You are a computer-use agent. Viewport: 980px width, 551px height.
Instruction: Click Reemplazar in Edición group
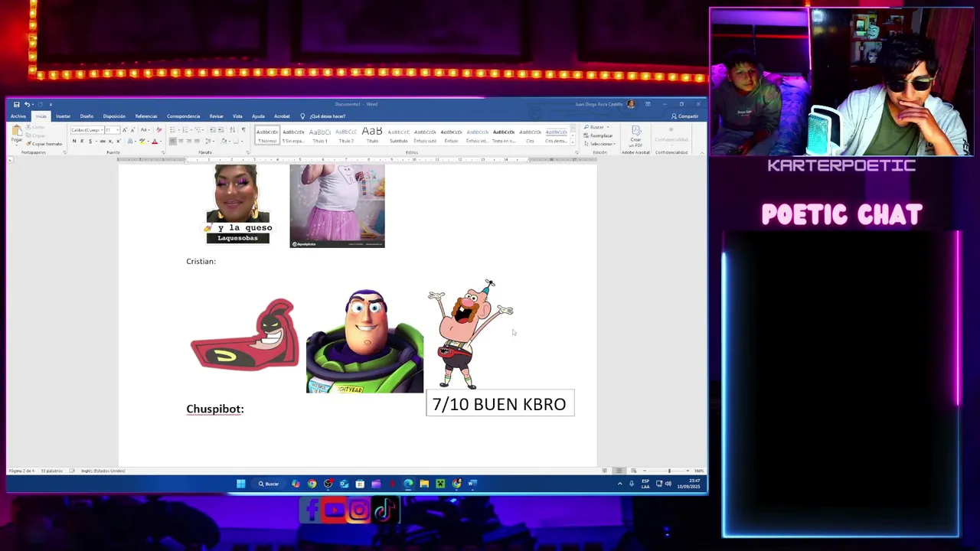click(x=598, y=135)
